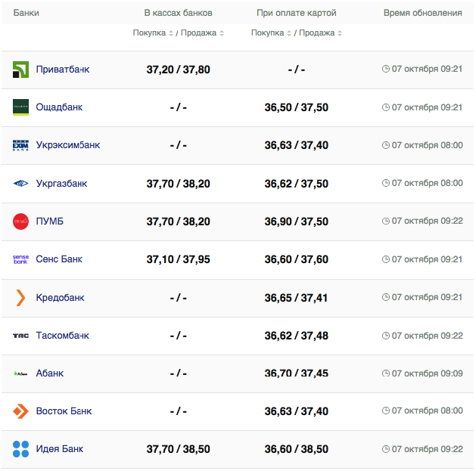Sort by Покупка in В кассах банков
The width and height of the screenshot is (476, 471).
coord(154,33)
